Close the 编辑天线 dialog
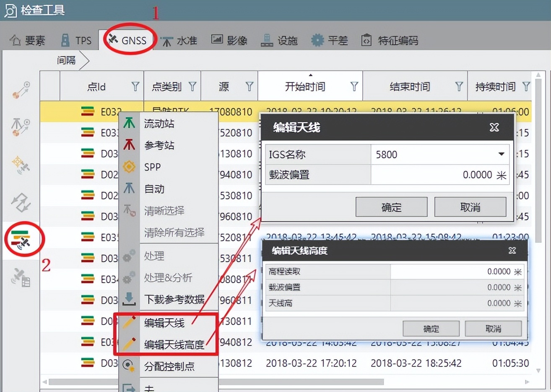The image size is (551, 392). 494,128
